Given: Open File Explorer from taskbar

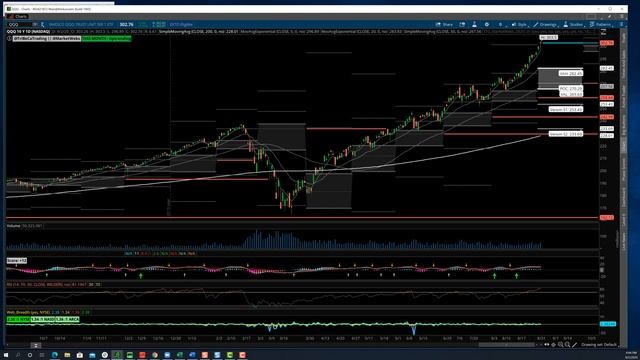Looking at the screenshot, I should tap(67, 355).
